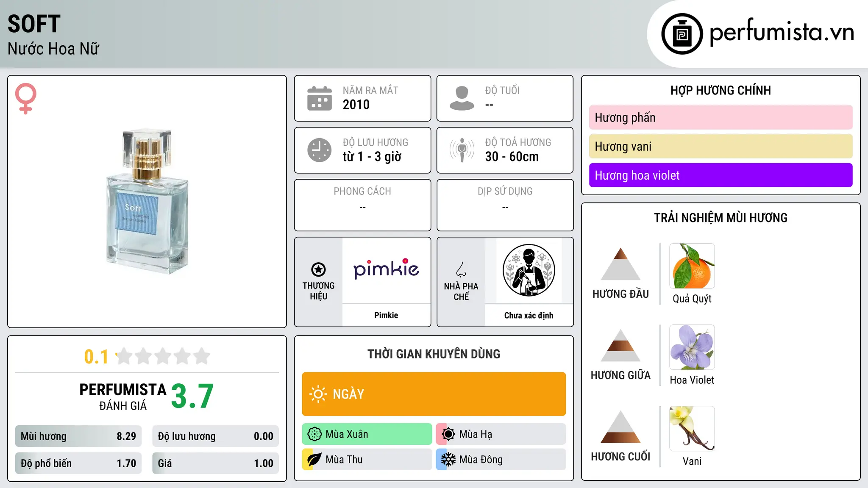
Task: Click the Độ phổ biến 1.70 score bar
Action: coord(78,463)
